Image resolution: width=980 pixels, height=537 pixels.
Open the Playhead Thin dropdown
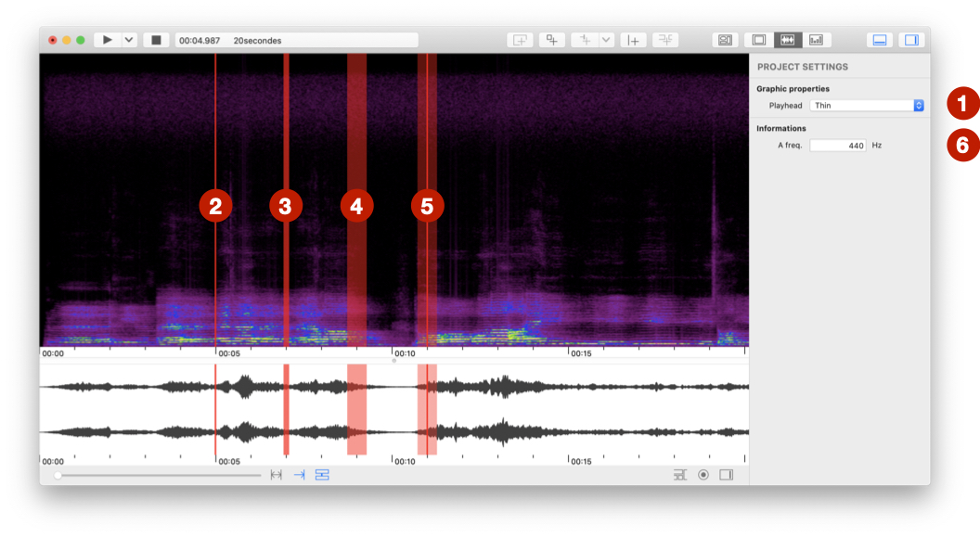click(x=867, y=106)
